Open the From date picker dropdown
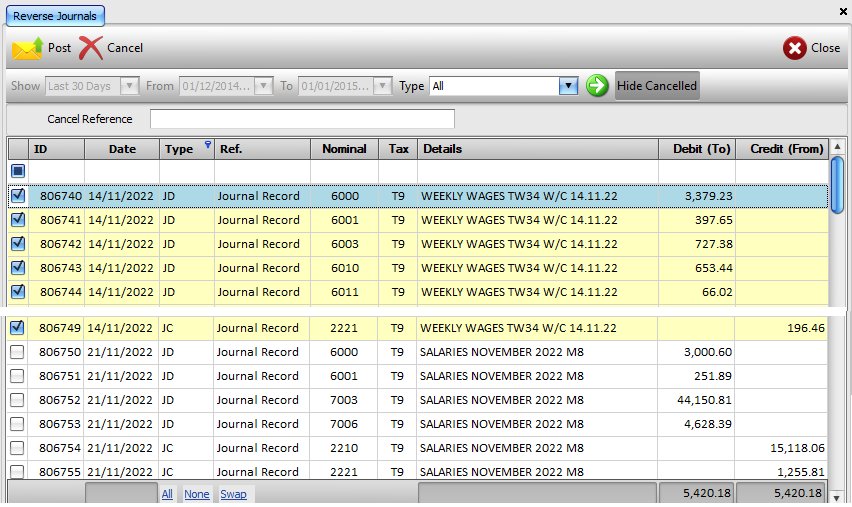 (263, 86)
